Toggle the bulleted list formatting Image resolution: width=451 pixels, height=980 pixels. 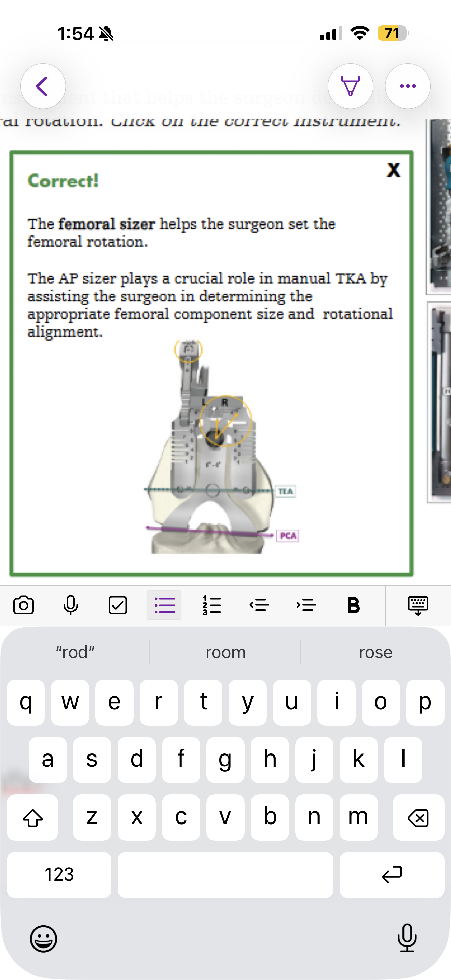point(164,605)
